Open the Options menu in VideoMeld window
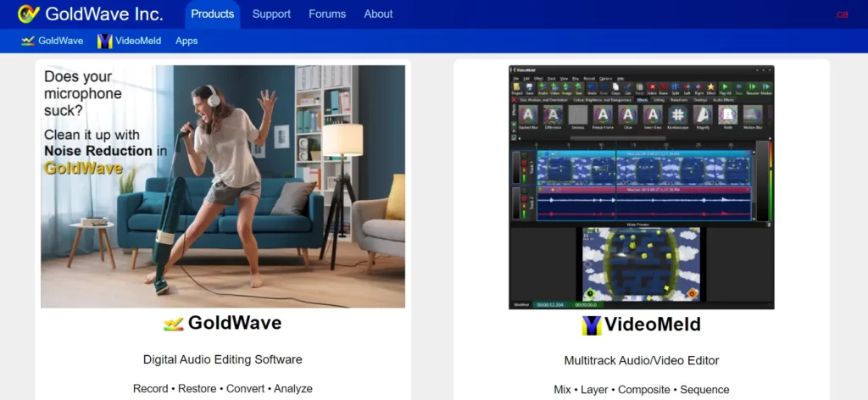Screen dimensions: 868x400 pyautogui.click(x=605, y=79)
